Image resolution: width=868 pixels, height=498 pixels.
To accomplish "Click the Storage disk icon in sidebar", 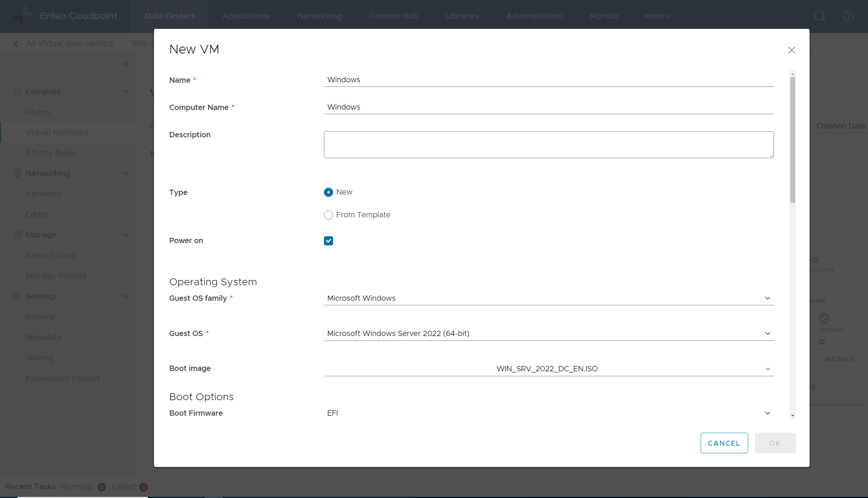I will coord(17,235).
